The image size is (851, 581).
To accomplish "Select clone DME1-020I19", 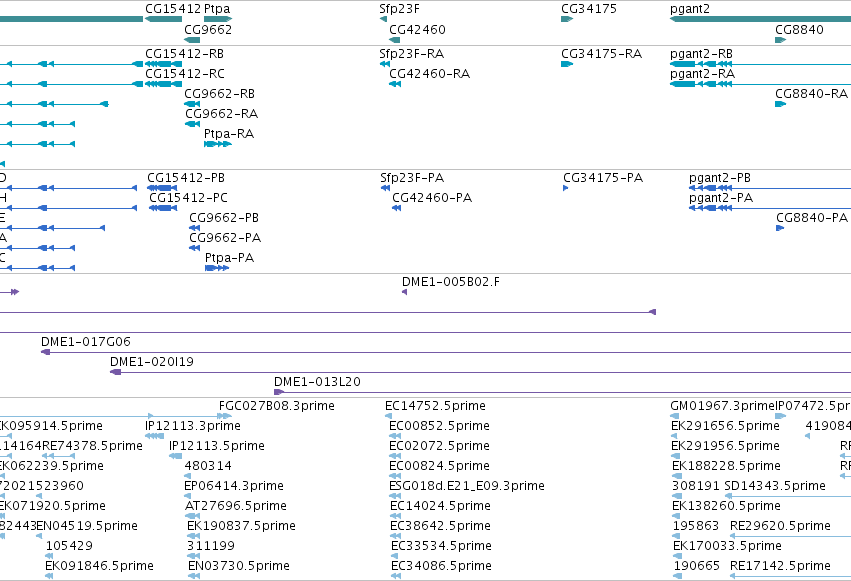I will click(151, 362).
